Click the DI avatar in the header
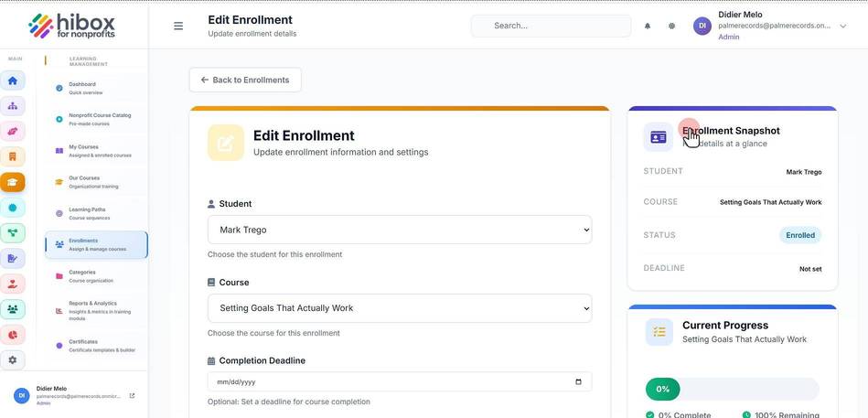This screenshot has width=868, height=418. click(x=702, y=26)
